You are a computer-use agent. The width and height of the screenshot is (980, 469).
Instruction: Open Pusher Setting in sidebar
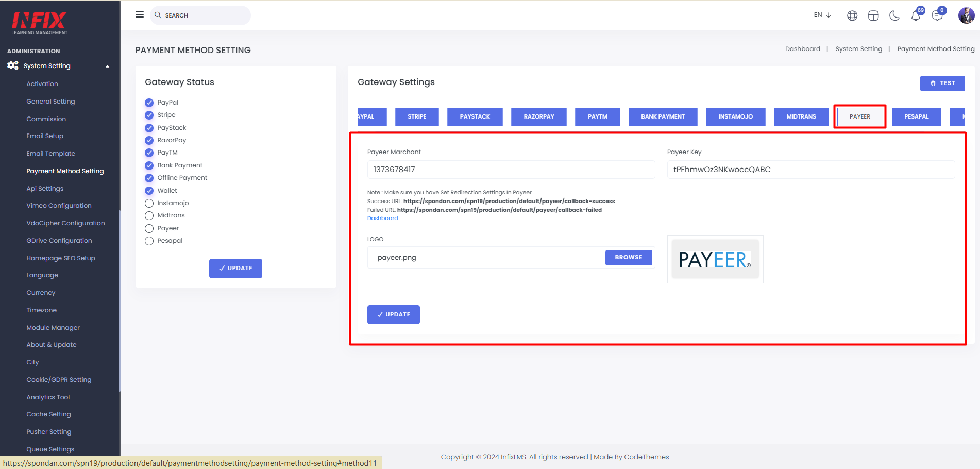click(x=49, y=432)
